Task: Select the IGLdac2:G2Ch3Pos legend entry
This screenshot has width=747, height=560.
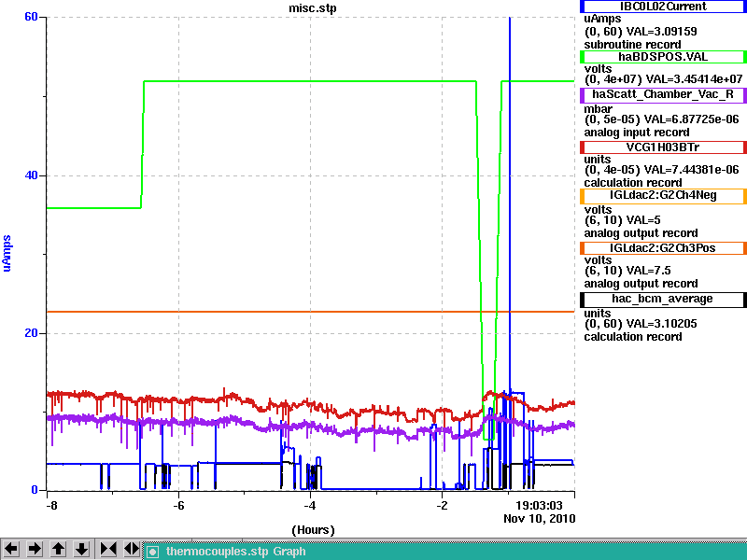Action: coord(663,248)
